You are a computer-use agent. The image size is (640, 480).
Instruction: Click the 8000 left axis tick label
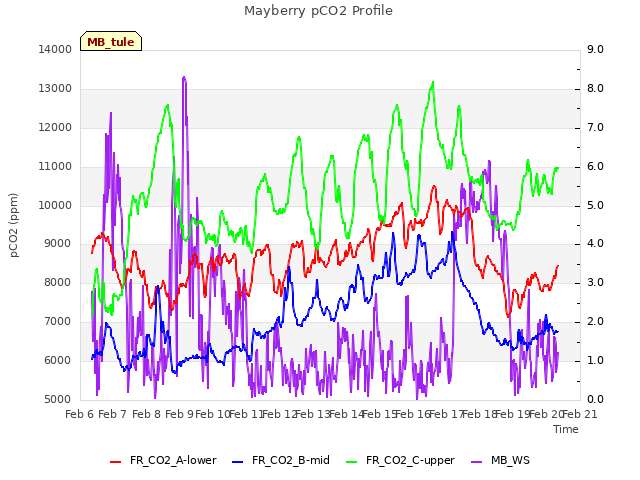(58, 282)
